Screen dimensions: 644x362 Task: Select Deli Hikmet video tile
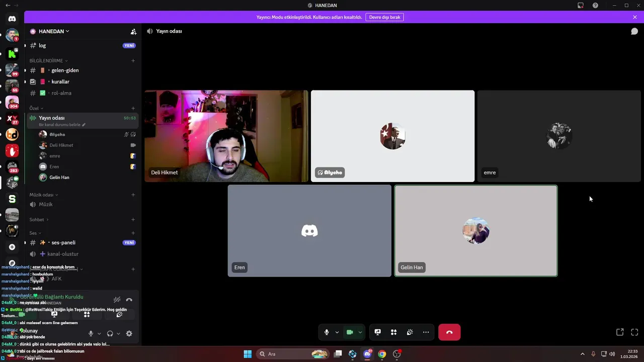(226, 136)
